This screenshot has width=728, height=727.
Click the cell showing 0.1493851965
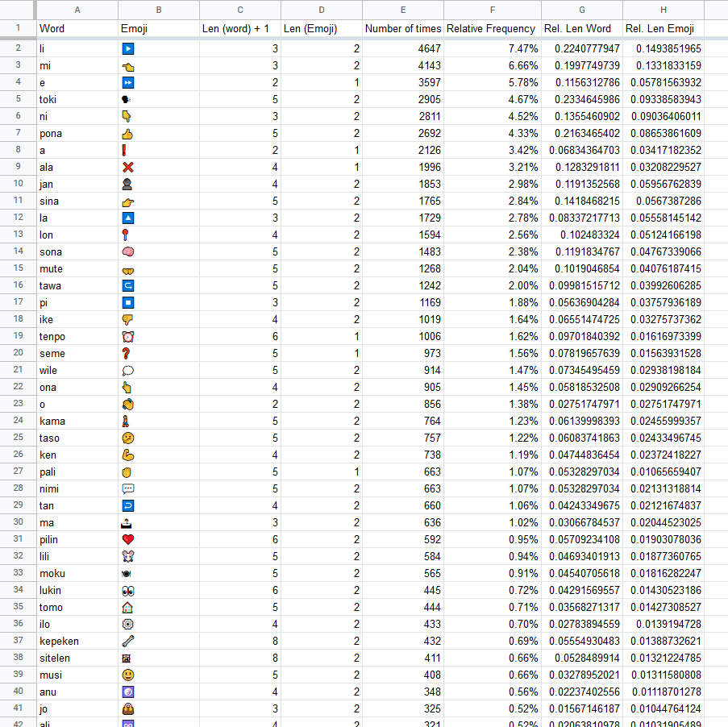(664, 48)
